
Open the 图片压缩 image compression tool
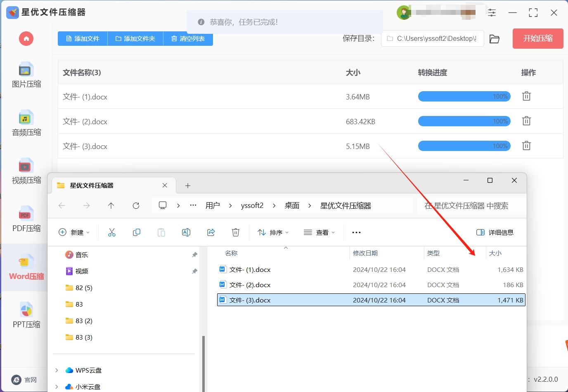point(26,76)
